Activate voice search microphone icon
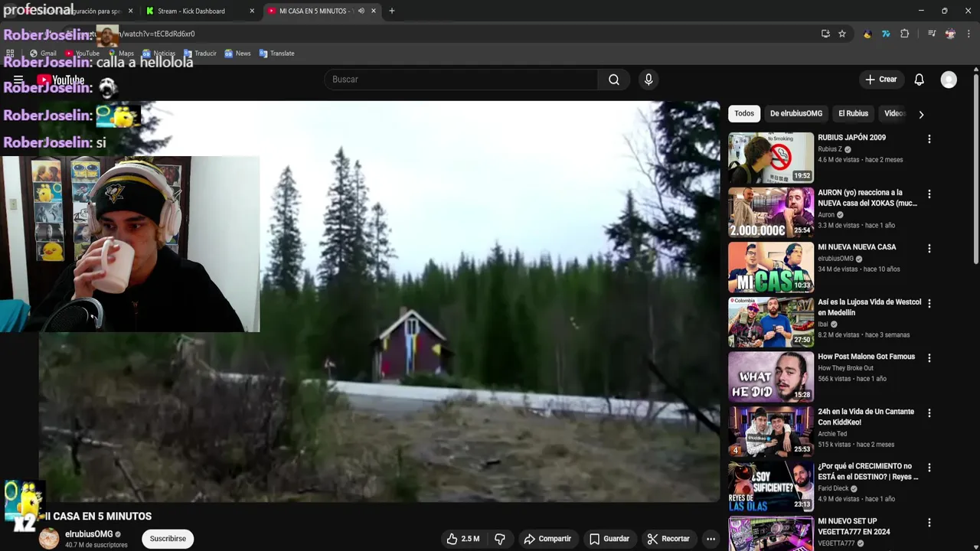This screenshot has width=980, height=551. point(648,80)
